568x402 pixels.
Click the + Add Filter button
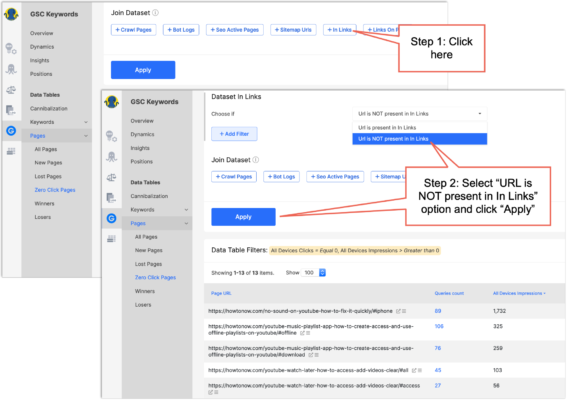click(x=234, y=134)
